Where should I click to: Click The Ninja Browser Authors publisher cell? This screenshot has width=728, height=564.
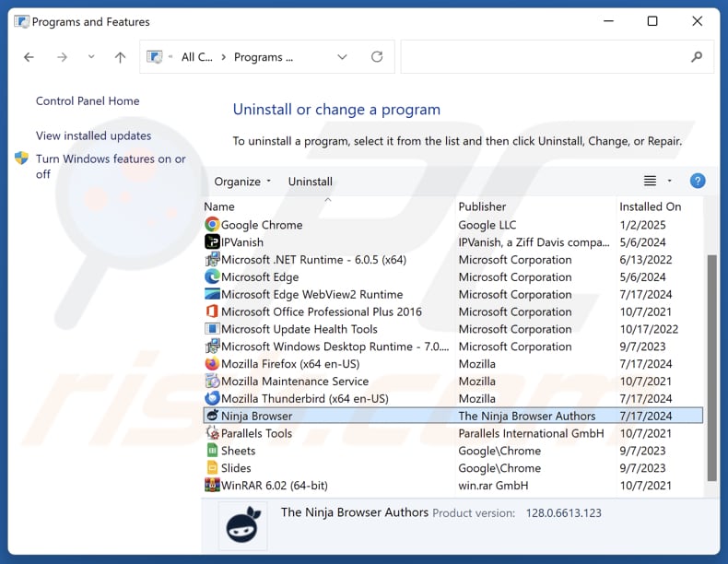pos(527,416)
